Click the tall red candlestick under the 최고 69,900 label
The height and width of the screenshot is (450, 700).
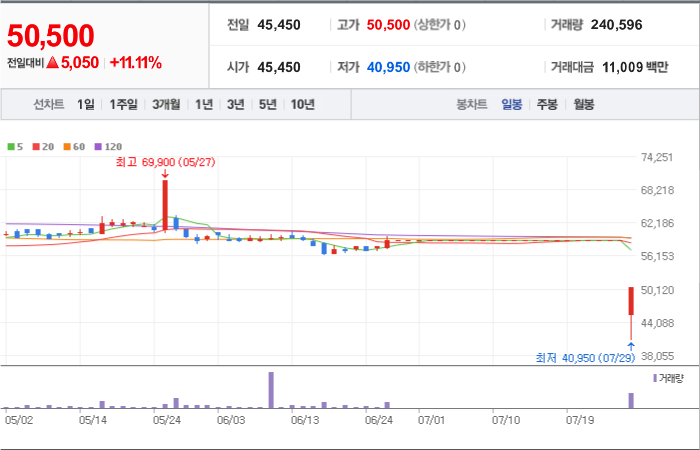[x=165, y=206]
